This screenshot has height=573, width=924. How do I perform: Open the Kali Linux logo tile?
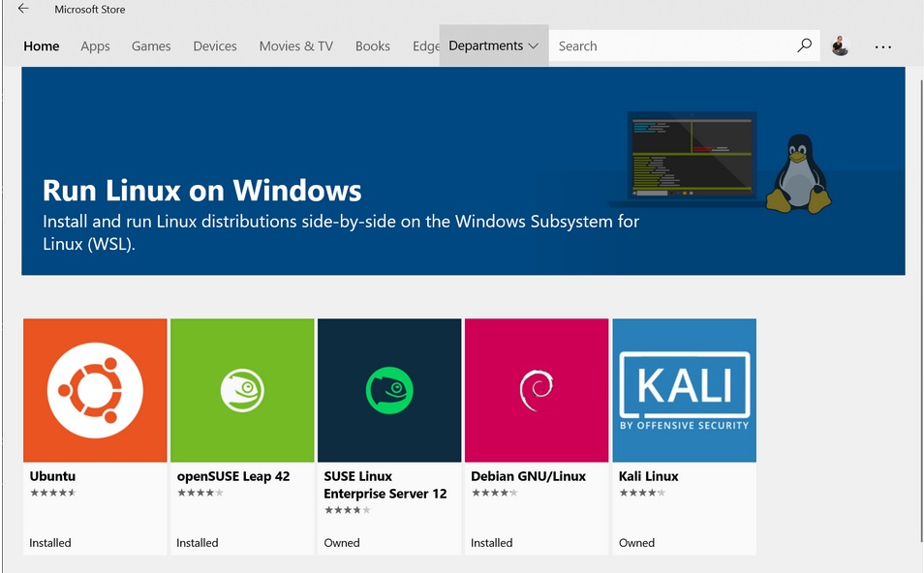pos(684,390)
